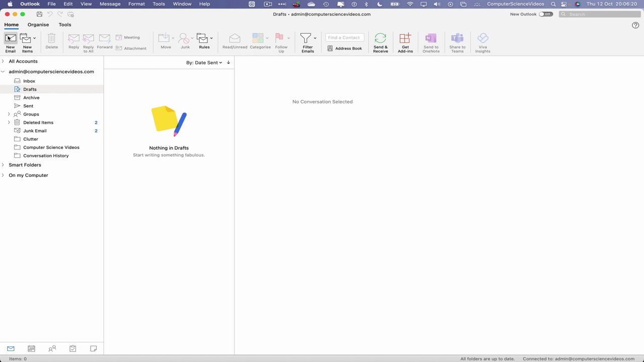Click the Follow Up flag icon
Image resolution: width=644 pixels, height=362 pixels.
pyautogui.click(x=279, y=38)
